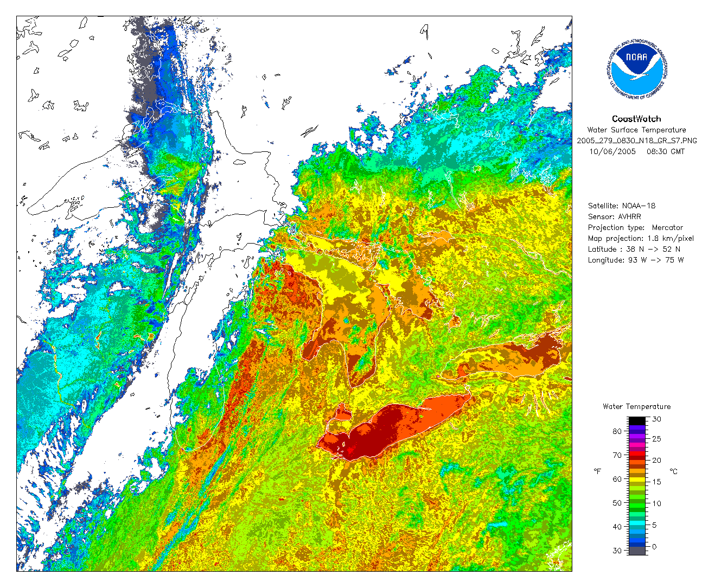
Task: Click the 20 Celsius scale label
Action: 656,460
